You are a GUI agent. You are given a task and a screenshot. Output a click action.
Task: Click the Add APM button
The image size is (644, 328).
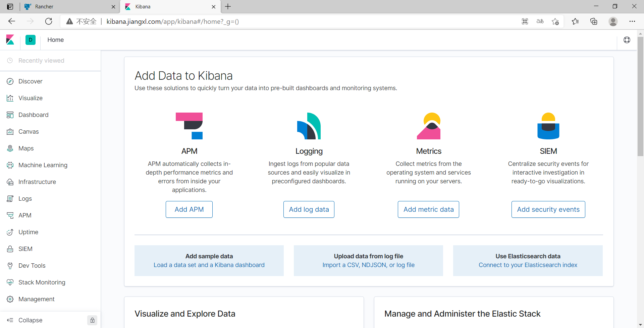[x=189, y=209]
